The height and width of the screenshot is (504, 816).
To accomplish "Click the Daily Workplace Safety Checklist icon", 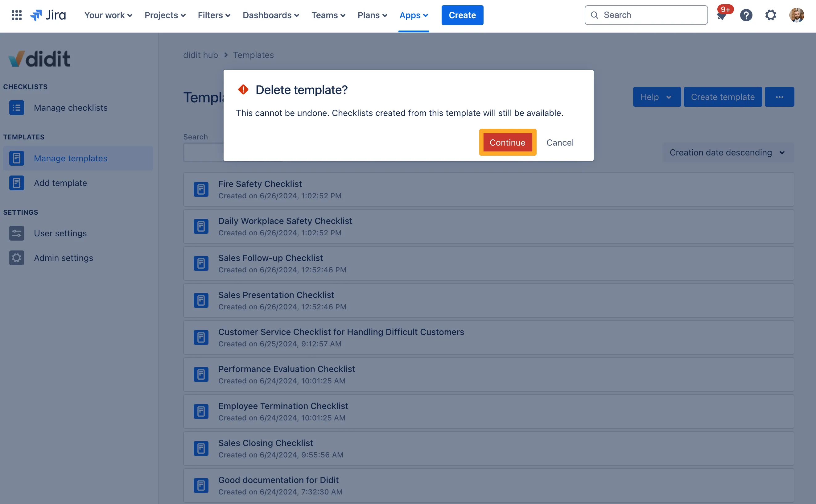I will (x=201, y=226).
